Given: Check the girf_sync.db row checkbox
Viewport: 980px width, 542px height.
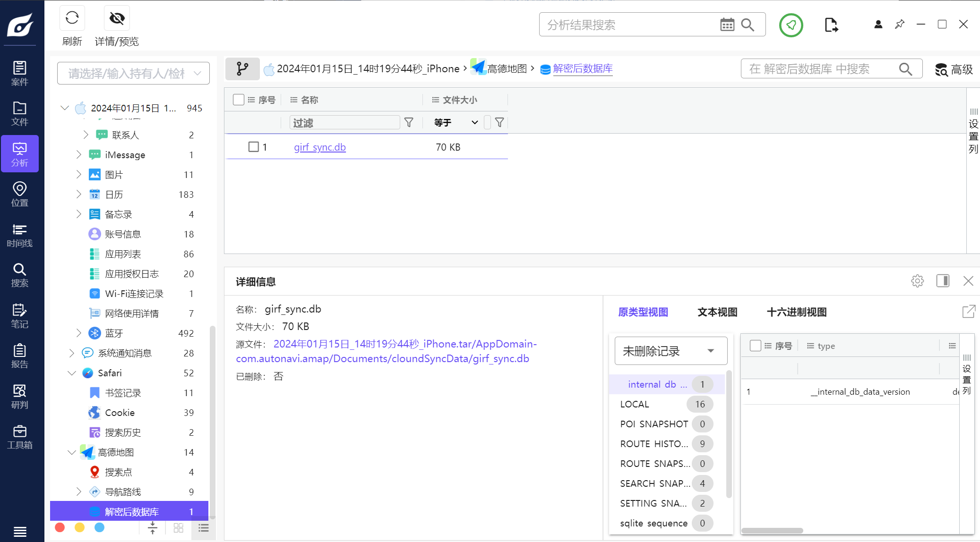Looking at the screenshot, I should (254, 147).
